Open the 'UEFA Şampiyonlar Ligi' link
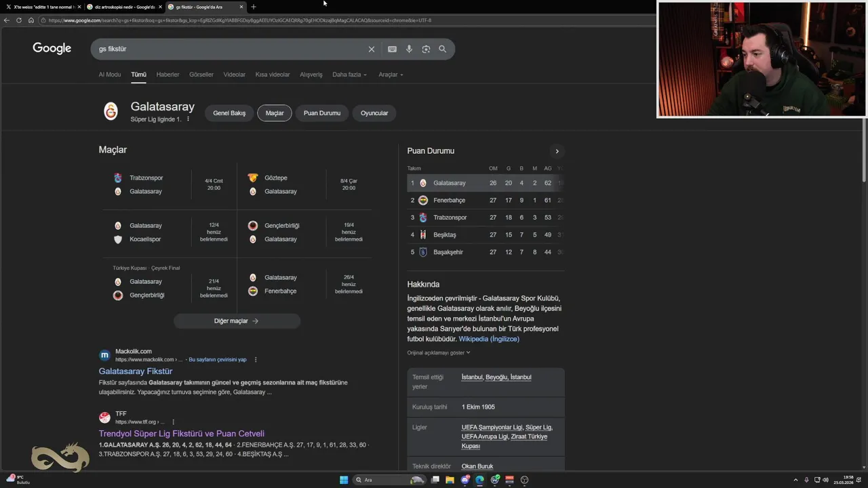The height and width of the screenshot is (488, 868). [x=492, y=427]
